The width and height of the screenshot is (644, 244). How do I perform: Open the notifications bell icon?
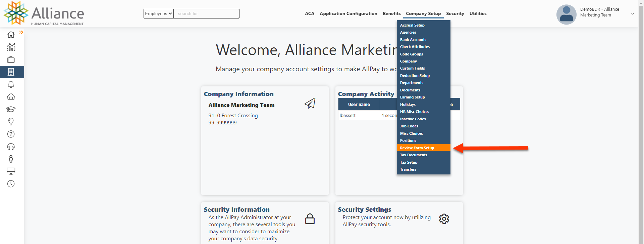coord(11,84)
